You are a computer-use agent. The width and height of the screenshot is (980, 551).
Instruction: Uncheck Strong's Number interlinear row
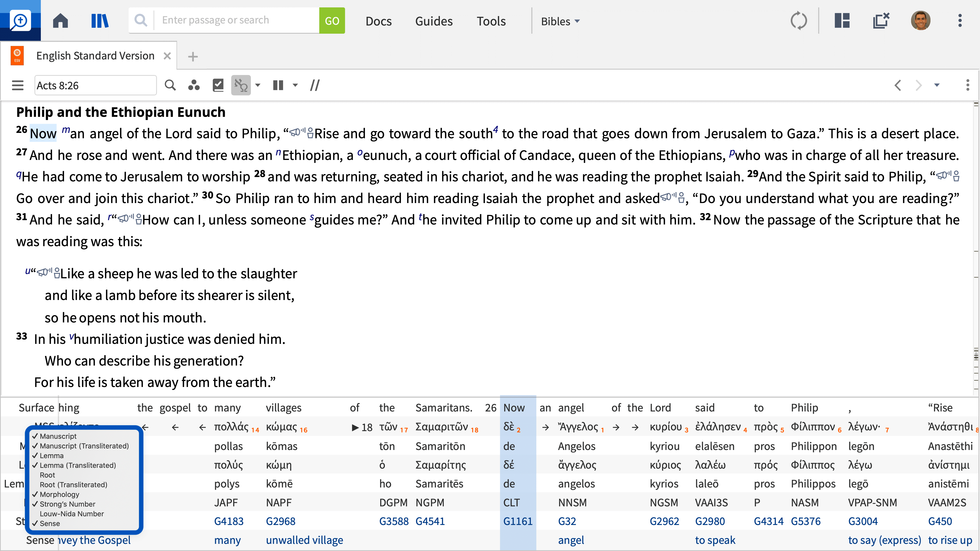pos(67,504)
